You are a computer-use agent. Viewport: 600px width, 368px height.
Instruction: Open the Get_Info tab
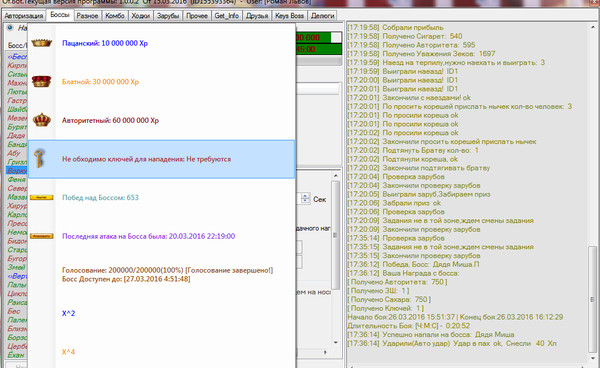(227, 16)
